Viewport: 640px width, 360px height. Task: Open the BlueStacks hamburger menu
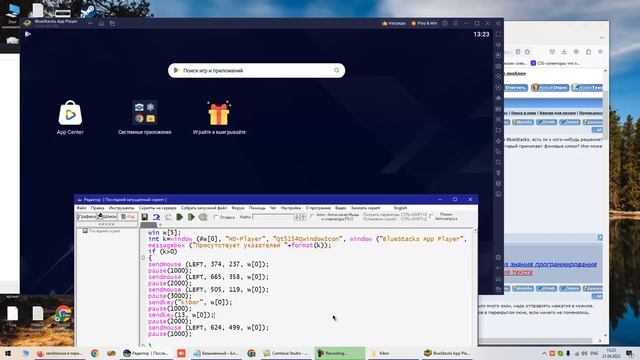coord(456,23)
